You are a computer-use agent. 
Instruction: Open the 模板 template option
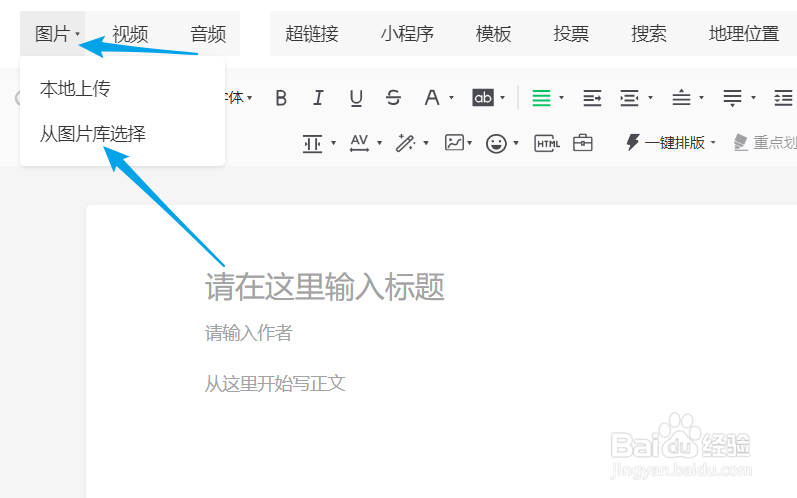pyautogui.click(x=493, y=34)
